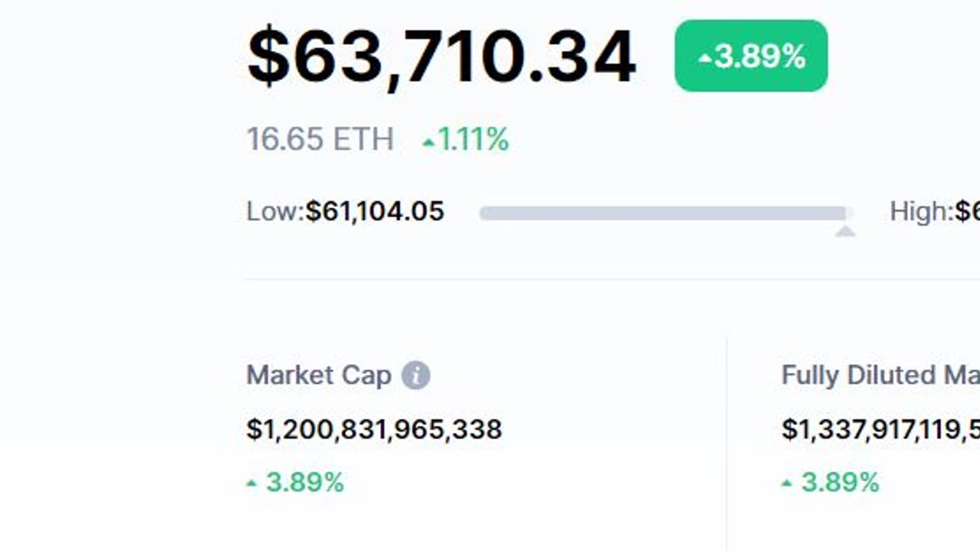Click the low-to-high price range bar
The width and height of the screenshot is (980, 551).
pyautogui.click(x=665, y=213)
